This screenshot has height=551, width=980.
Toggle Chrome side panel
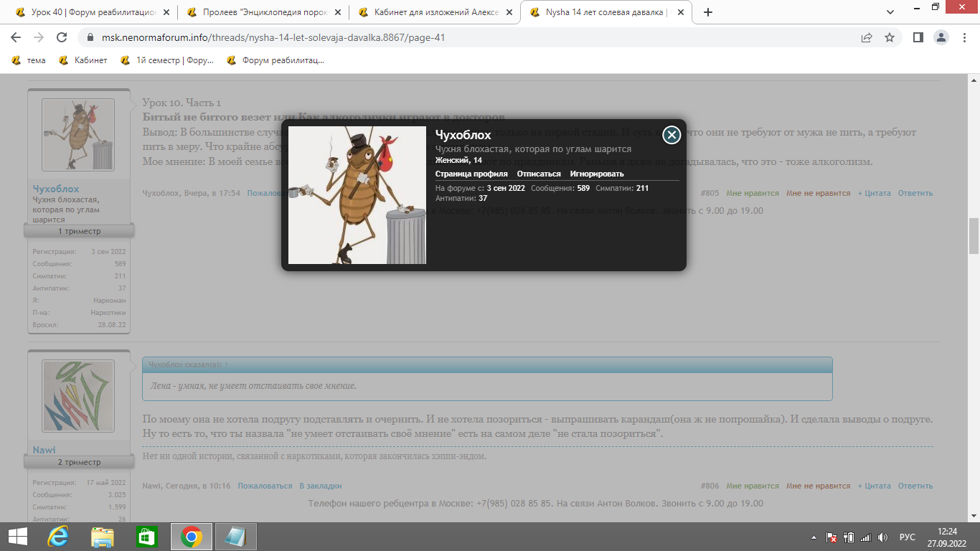[918, 37]
